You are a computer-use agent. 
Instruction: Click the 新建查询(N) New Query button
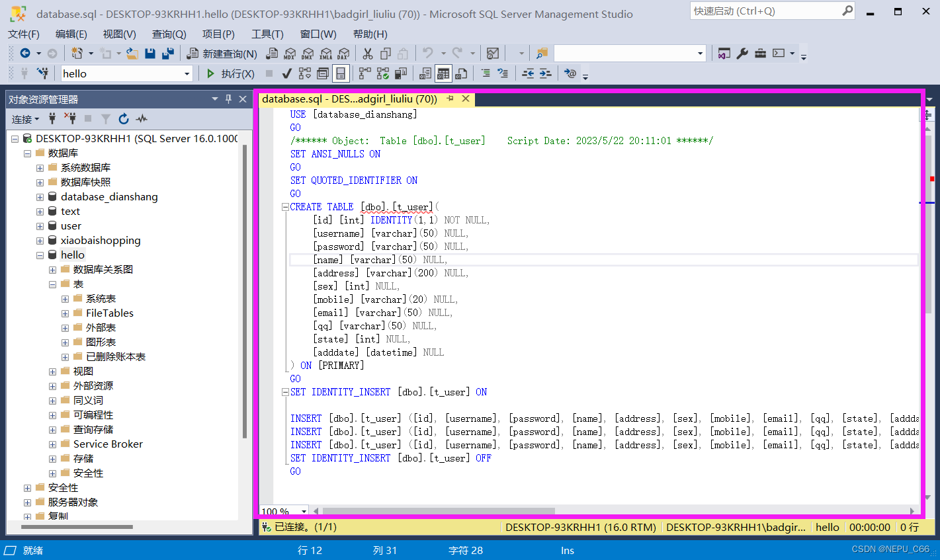pyautogui.click(x=222, y=54)
